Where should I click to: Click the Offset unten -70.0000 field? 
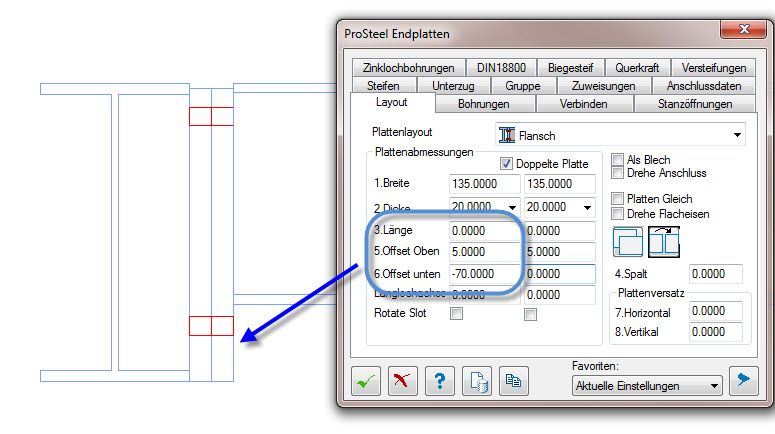click(x=484, y=274)
